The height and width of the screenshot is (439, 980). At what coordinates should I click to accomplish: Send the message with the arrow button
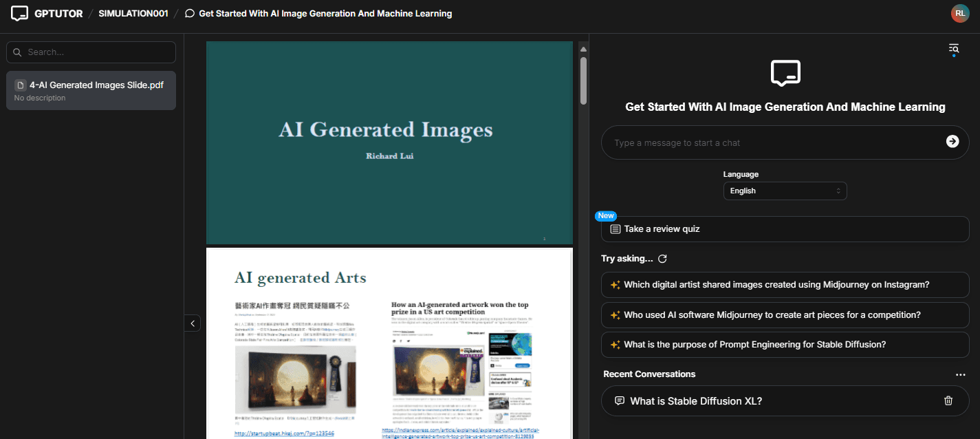[952, 141]
